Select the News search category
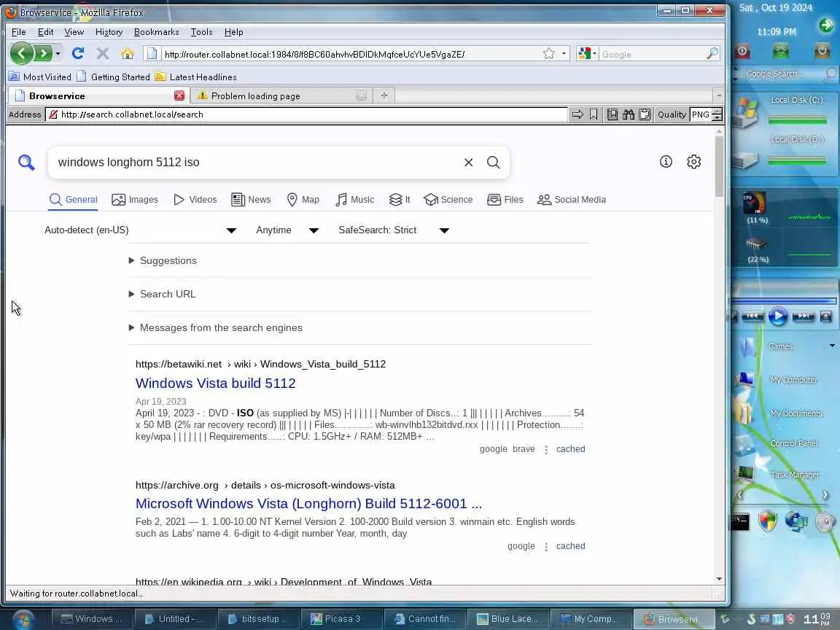This screenshot has width=840, height=630. [251, 200]
